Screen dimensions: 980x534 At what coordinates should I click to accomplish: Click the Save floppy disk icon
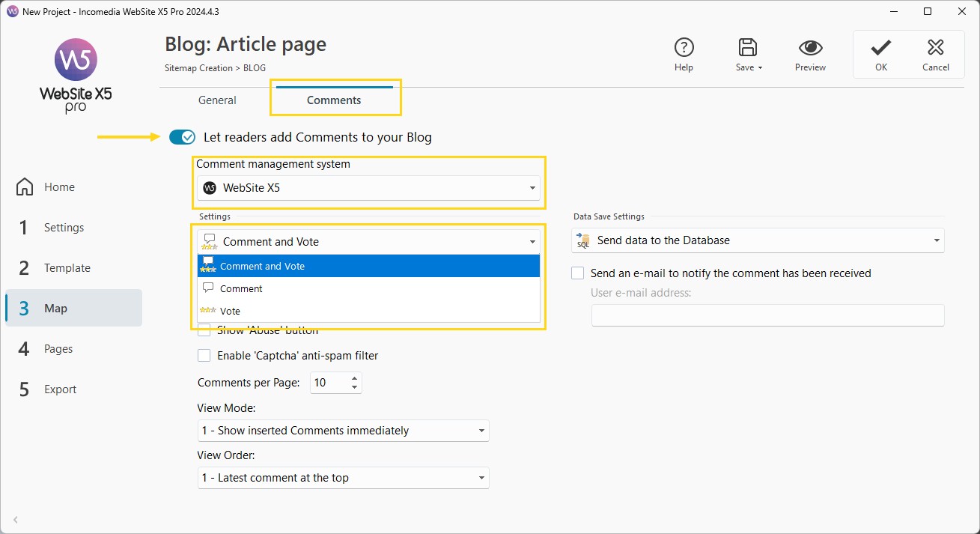pos(747,48)
